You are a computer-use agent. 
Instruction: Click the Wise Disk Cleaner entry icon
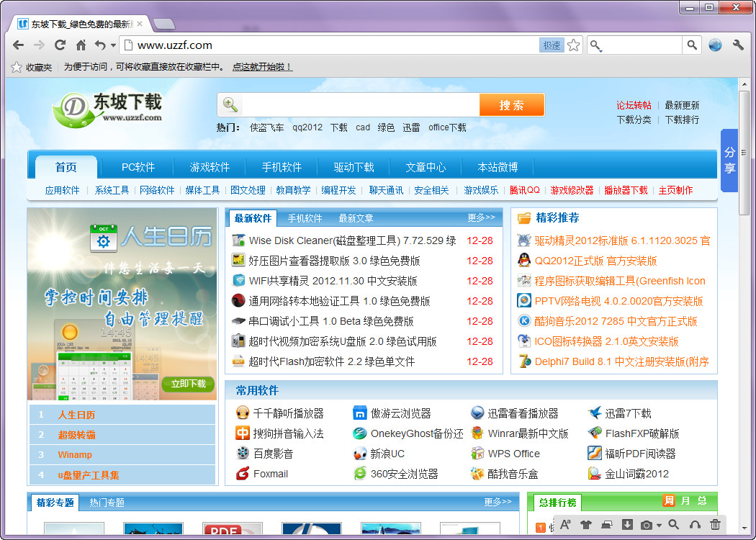coord(238,240)
